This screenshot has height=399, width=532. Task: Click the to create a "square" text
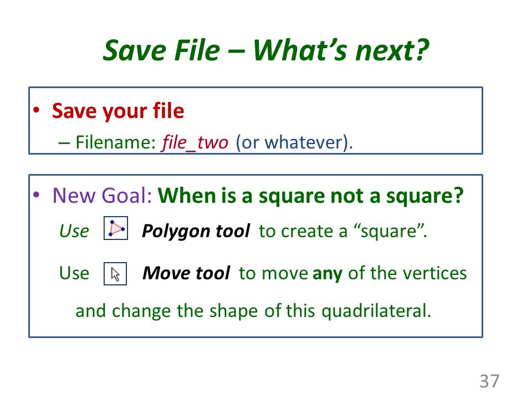(x=342, y=231)
